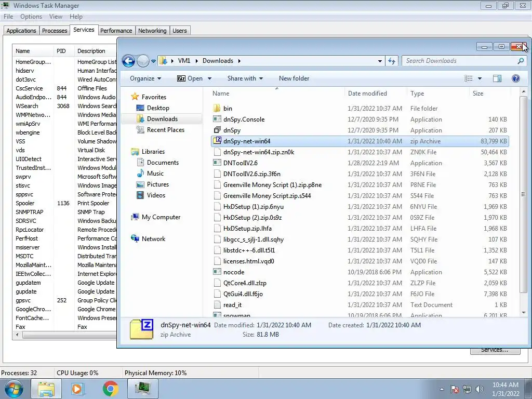
Task: Click the search magnifier icon
Action: 521,61
